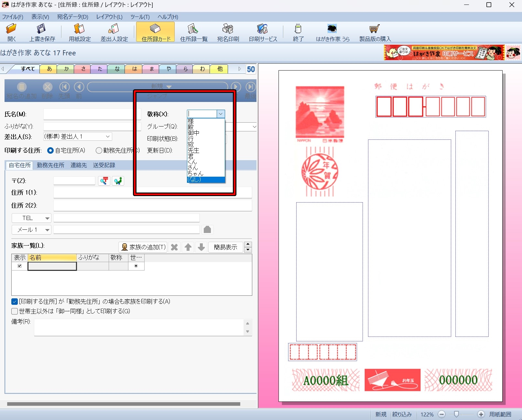Viewport: 522px width, 420px height.
Task: Toggle 勤務先住所の場合も家族を印刷する checkbox
Action: [15, 302]
